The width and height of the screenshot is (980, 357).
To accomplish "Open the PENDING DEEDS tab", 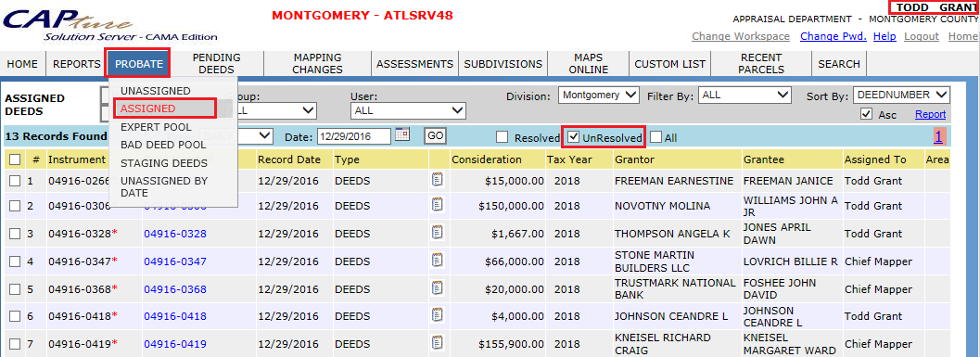I will (216, 64).
